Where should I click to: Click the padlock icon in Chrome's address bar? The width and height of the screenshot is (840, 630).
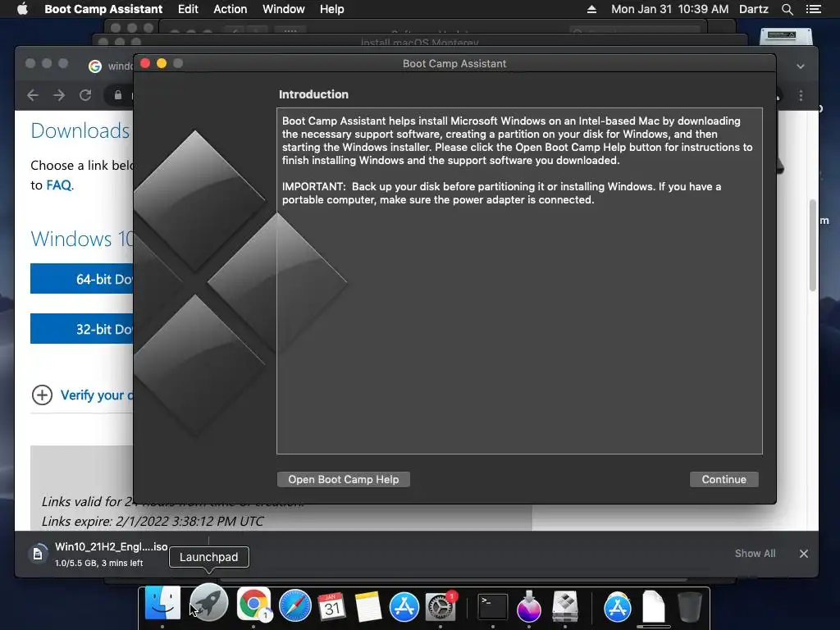pos(118,95)
